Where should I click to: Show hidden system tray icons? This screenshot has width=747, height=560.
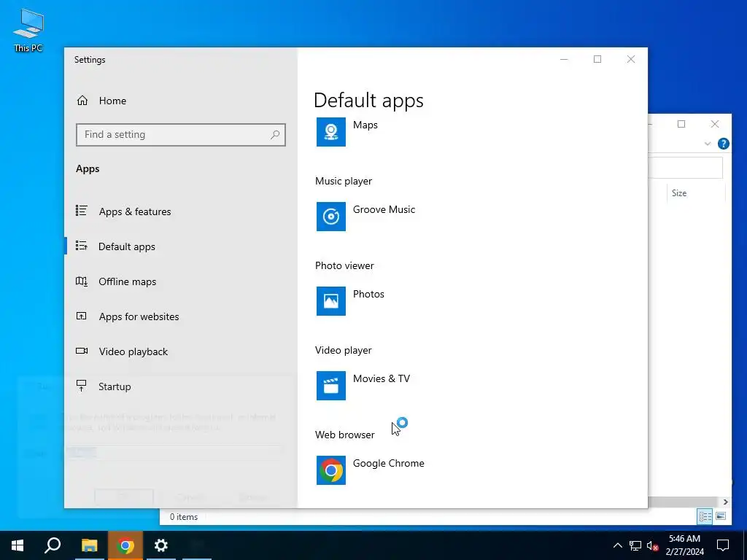(x=617, y=545)
